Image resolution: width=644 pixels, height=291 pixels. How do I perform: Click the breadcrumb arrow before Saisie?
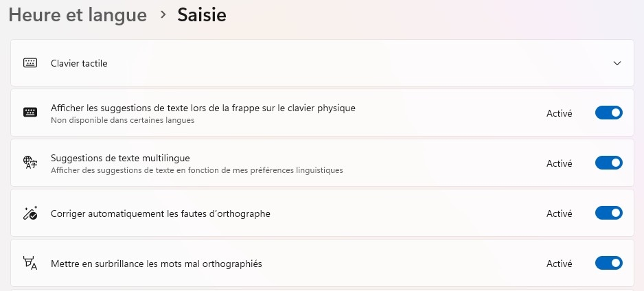162,14
